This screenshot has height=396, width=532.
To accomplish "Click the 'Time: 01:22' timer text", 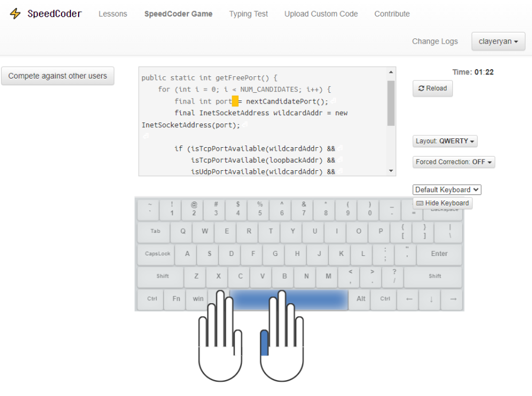I will (473, 72).
